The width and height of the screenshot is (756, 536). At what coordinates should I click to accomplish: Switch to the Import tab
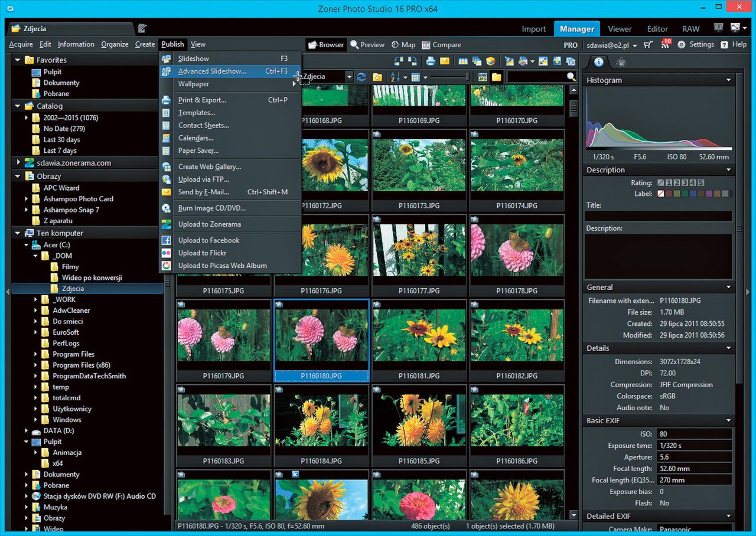point(534,29)
